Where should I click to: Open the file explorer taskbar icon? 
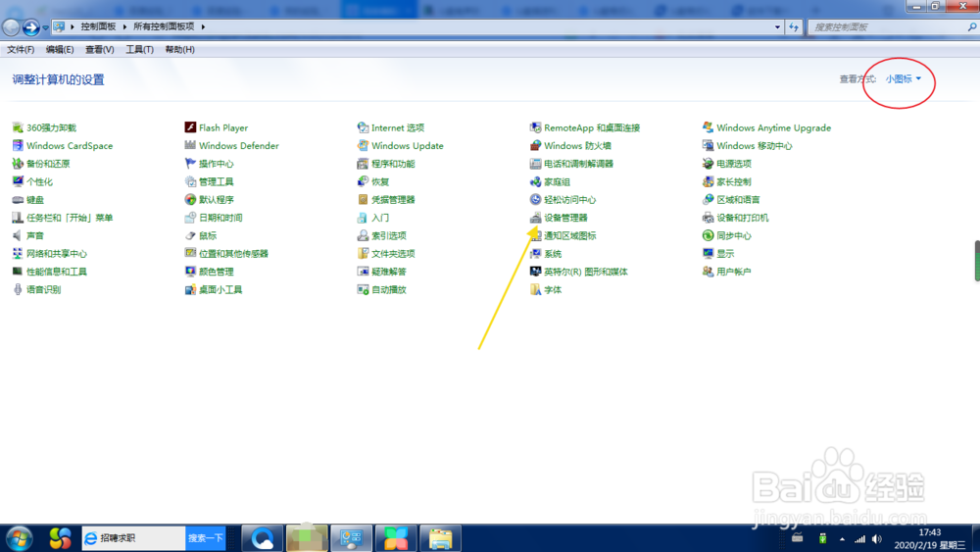tap(440, 538)
